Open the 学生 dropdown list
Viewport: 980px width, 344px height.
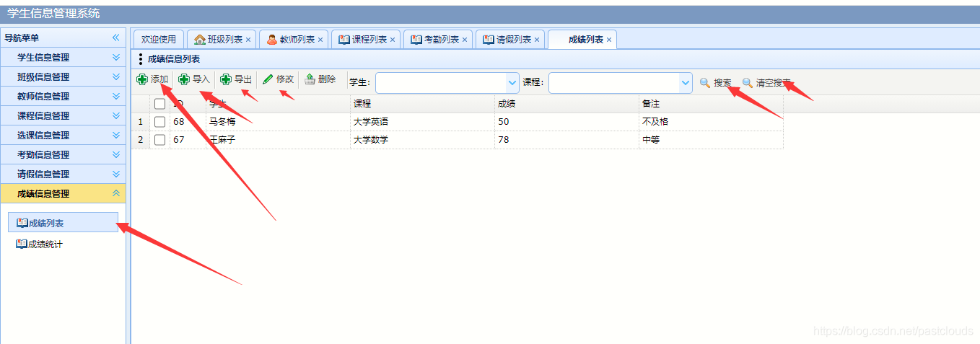point(512,83)
